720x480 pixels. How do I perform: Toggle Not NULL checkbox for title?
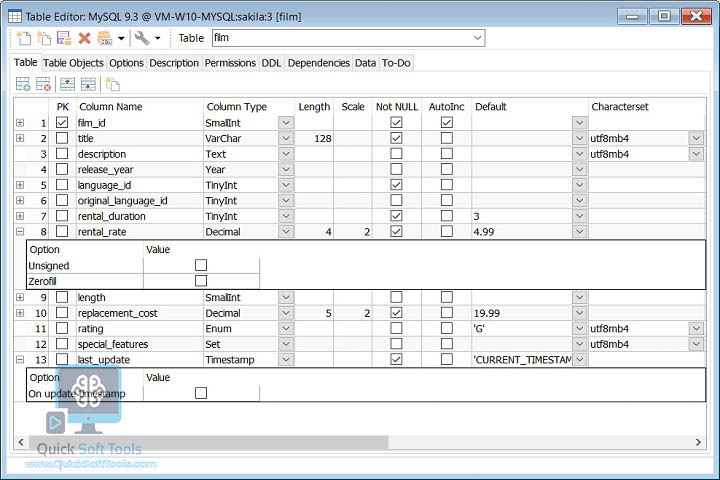396,138
